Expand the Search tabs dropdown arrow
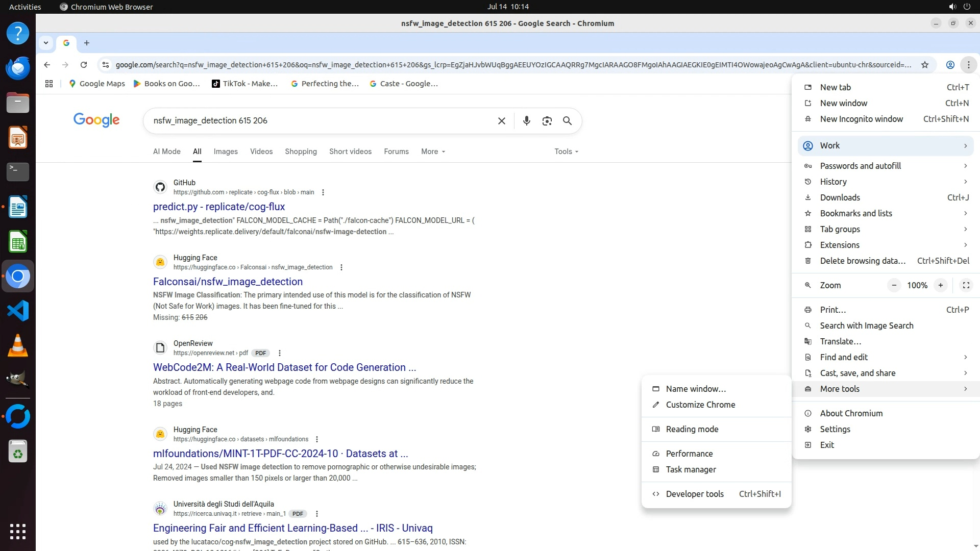This screenshot has width=980, height=551. [46, 43]
